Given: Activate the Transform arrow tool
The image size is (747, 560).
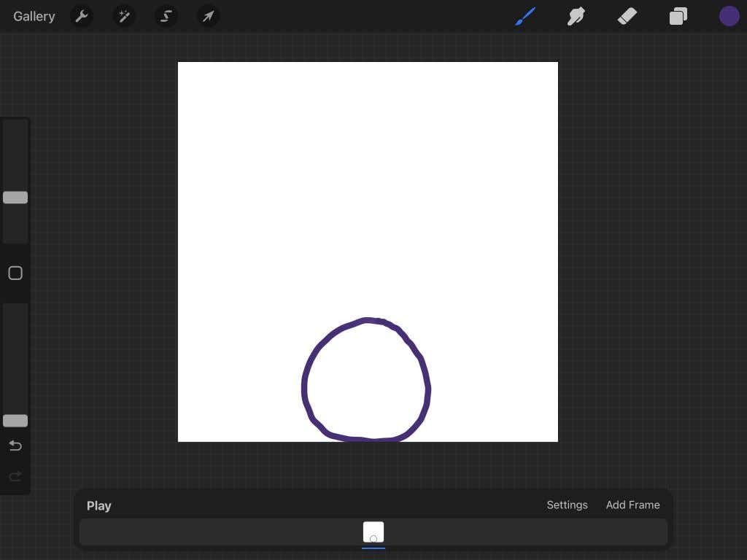Looking at the screenshot, I should click(209, 16).
